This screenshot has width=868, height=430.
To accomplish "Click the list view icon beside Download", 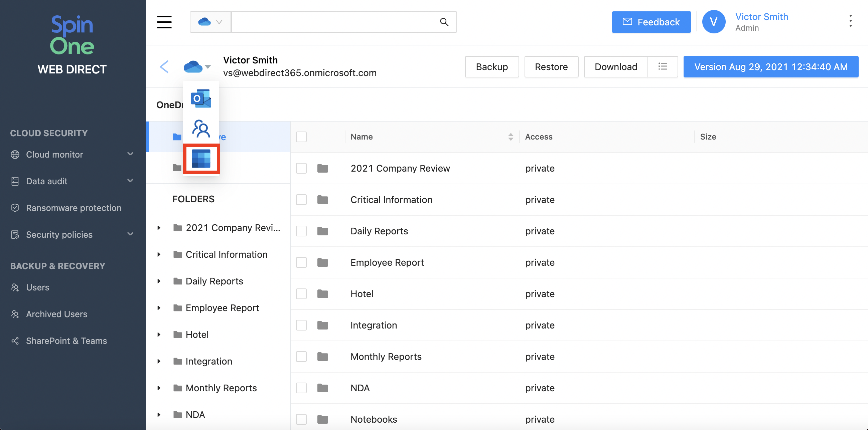I will pyautogui.click(x=662, y=67).
